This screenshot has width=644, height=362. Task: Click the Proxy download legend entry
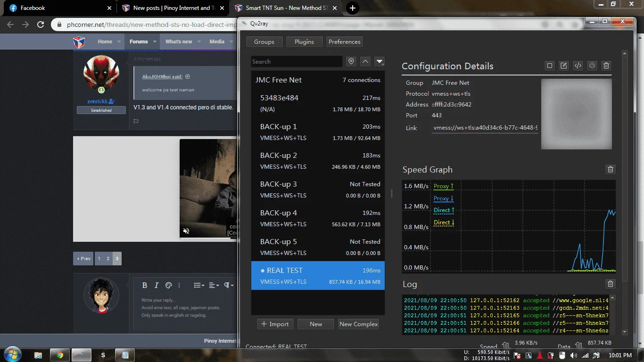[444, 199]
